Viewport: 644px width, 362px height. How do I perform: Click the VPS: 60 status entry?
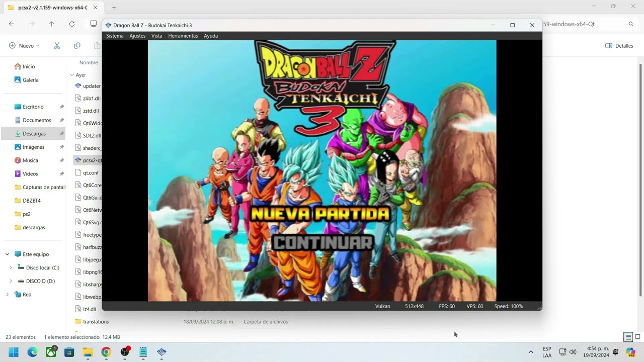pyautogui.click(x=475, y=306)
